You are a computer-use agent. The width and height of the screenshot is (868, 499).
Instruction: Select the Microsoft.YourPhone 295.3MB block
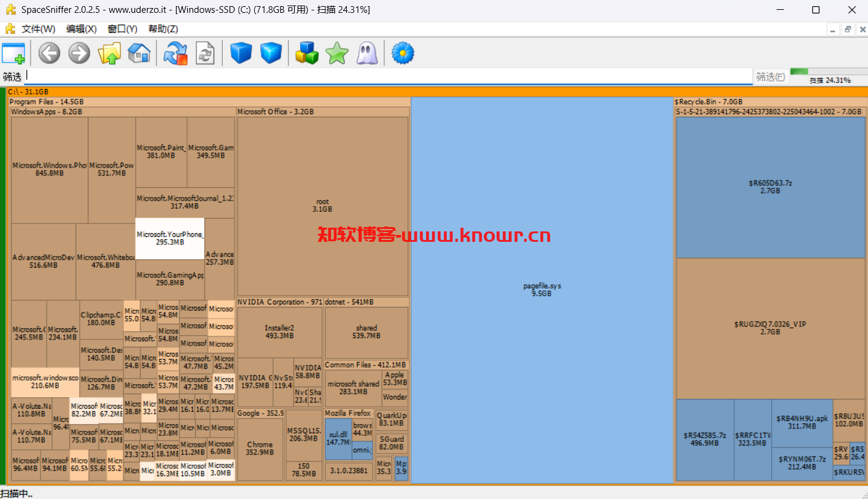pos(170,238)
